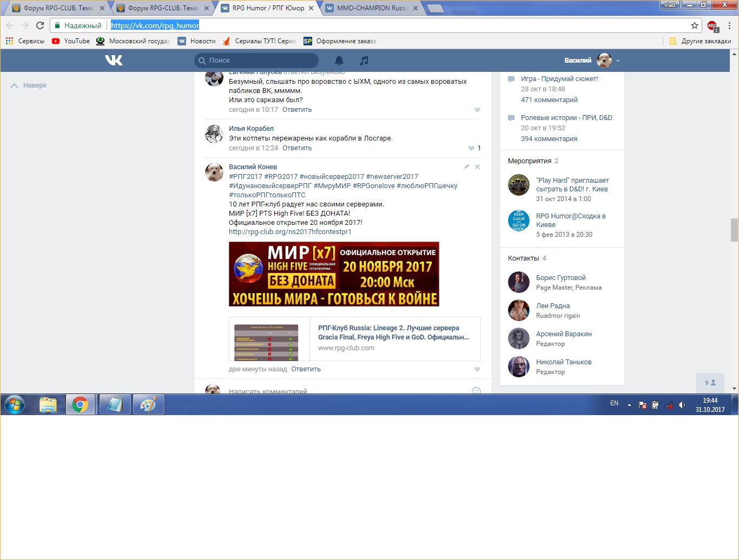The image size is (739, 560).
Task: Show hidden system tray icons
Action: 629,404
